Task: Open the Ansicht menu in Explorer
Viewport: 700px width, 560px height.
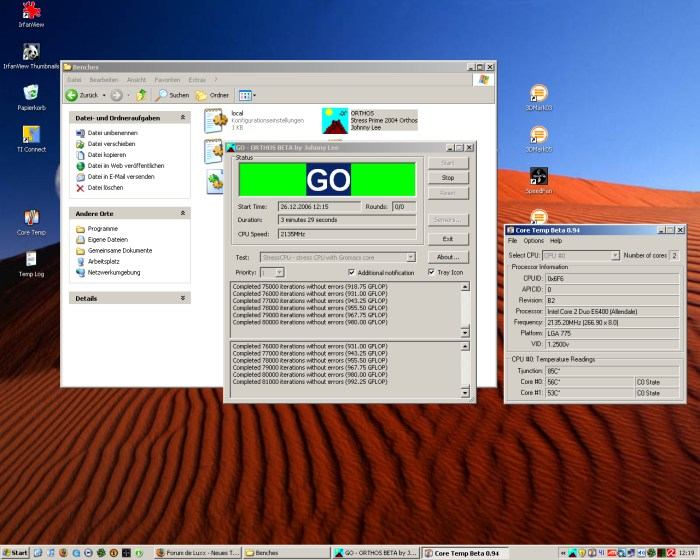Action: 136,79
